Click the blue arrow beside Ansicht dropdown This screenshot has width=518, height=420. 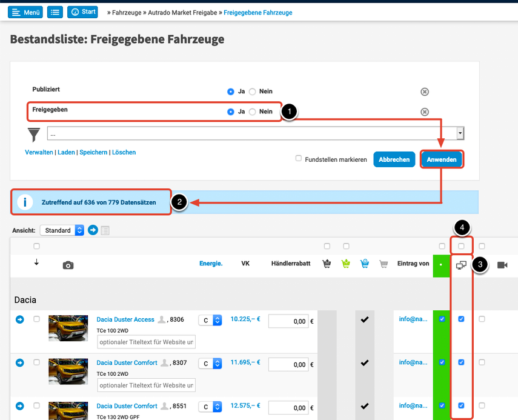coord(93,230)
